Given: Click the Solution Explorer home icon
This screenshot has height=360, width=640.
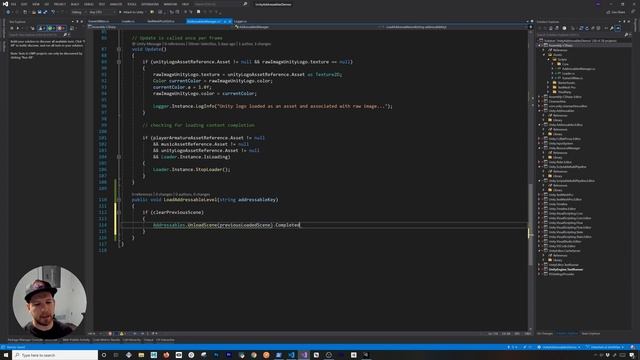Looking at the screenshot, I should coord(551,28).
